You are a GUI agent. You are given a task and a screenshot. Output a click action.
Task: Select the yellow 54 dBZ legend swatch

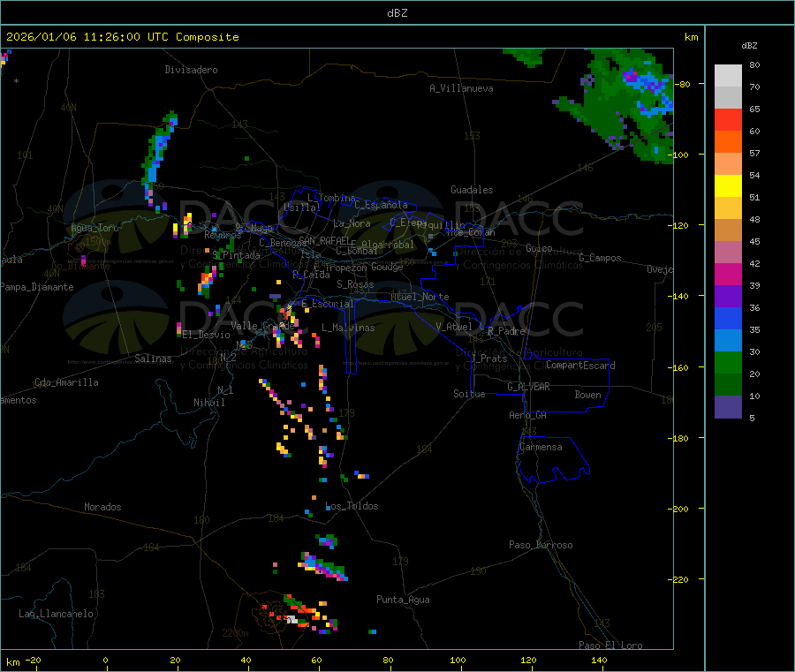pos(728,186)
